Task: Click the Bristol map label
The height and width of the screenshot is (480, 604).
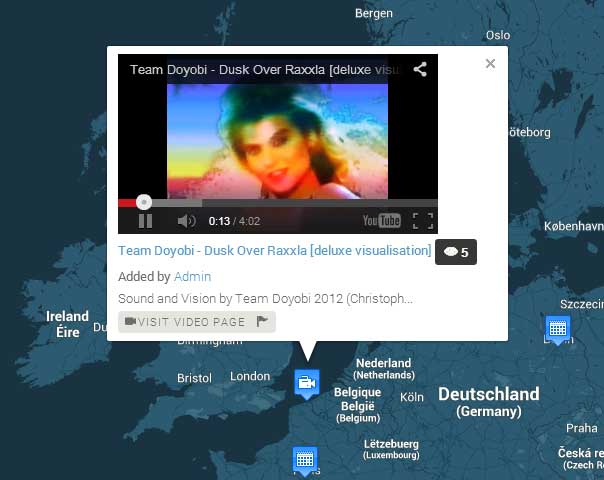Action: point(195,378)
